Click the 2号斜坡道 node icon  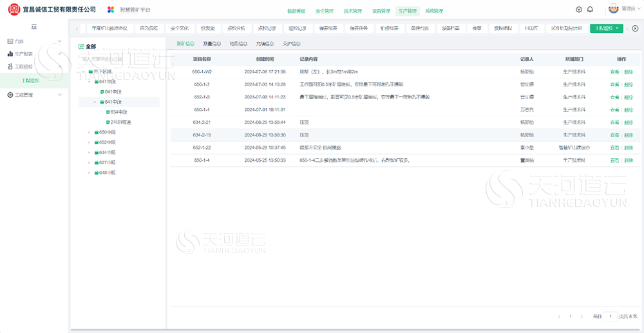point(108,122)
